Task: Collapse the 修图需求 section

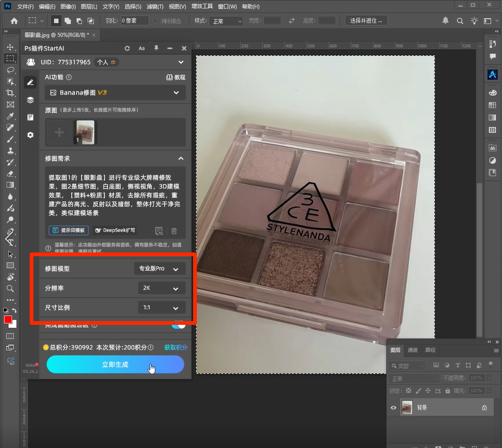Action: (x=181, y=158)
